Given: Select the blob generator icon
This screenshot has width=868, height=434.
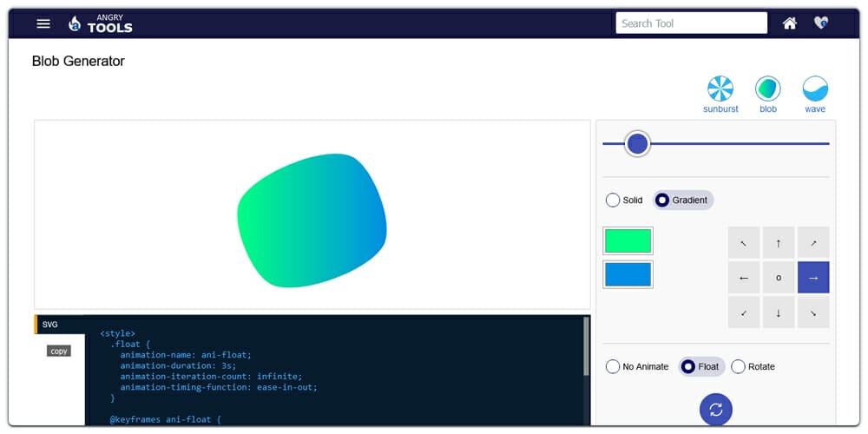Looking at the screenshot, I should coord(768,89).
